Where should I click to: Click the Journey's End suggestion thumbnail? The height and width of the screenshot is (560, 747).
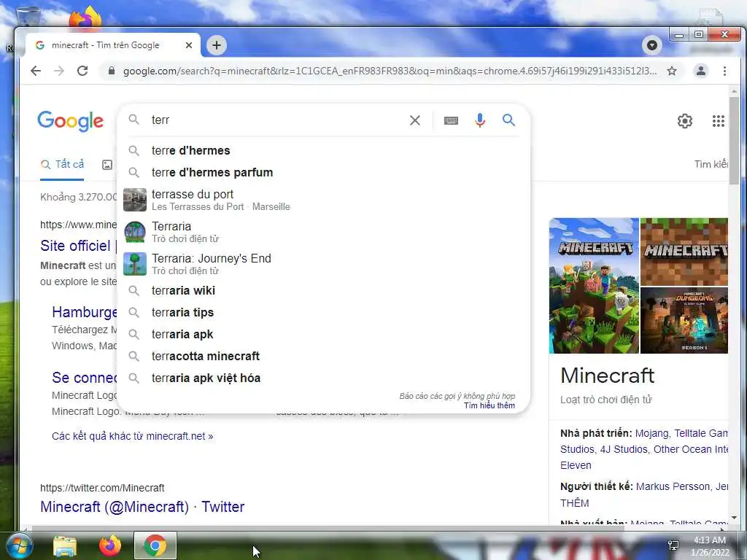(135, 264)
